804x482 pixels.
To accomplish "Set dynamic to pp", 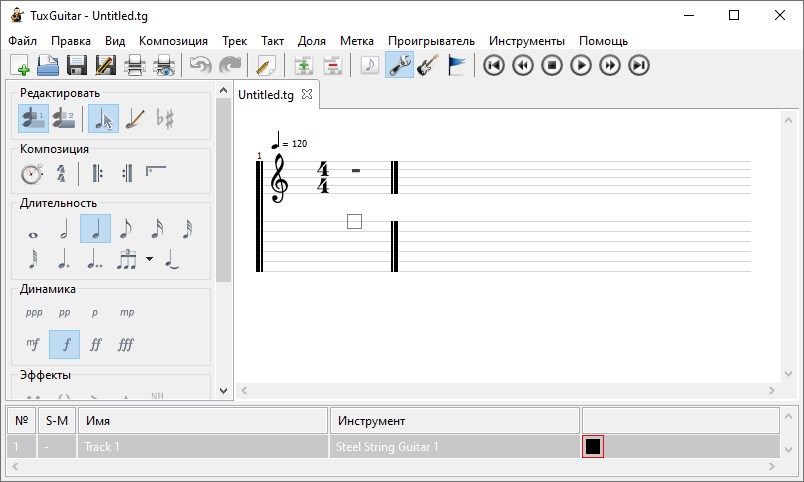I will coord(64,312).
